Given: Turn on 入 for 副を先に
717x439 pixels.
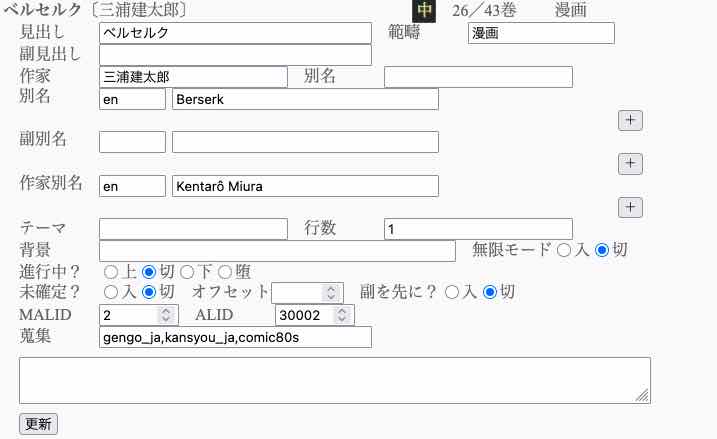Looking at the screenshot, I should tap(452, 292).
